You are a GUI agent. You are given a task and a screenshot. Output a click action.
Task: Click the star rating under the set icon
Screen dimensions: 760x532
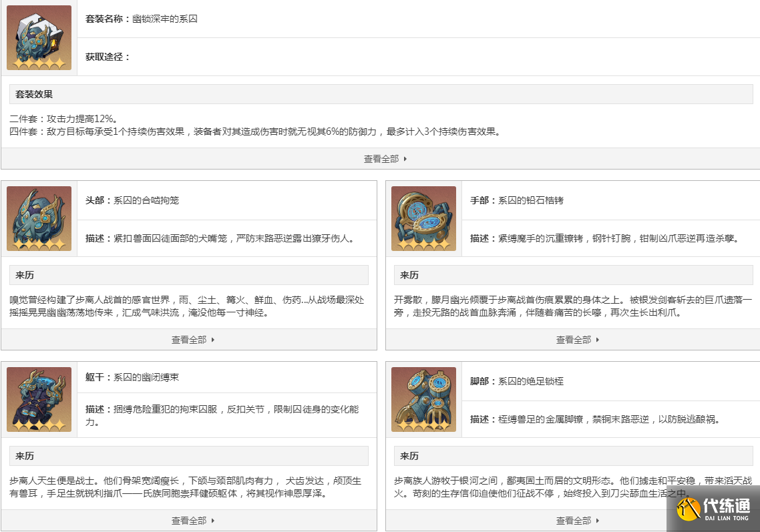pyautogui.click(x=38, y=63)
